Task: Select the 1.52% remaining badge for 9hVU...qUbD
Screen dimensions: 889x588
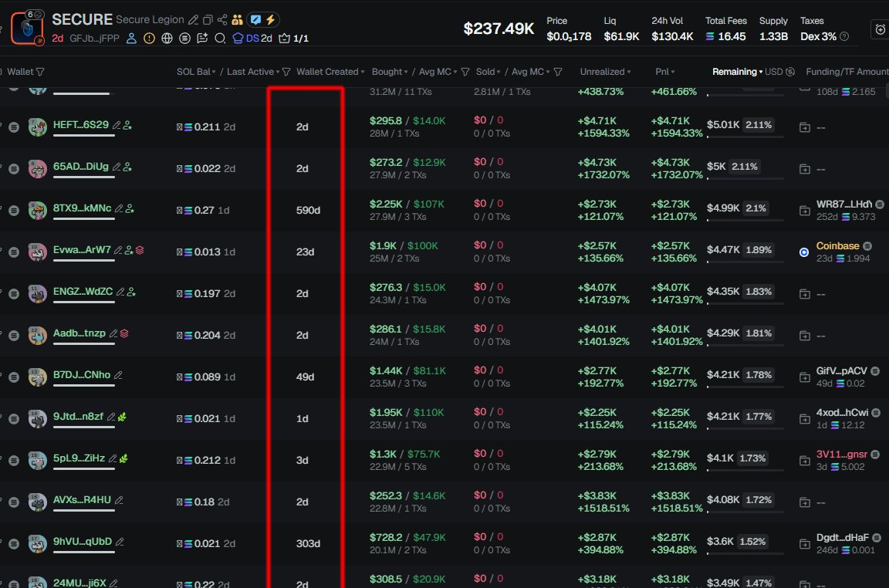Action: (x=752, y=542)
